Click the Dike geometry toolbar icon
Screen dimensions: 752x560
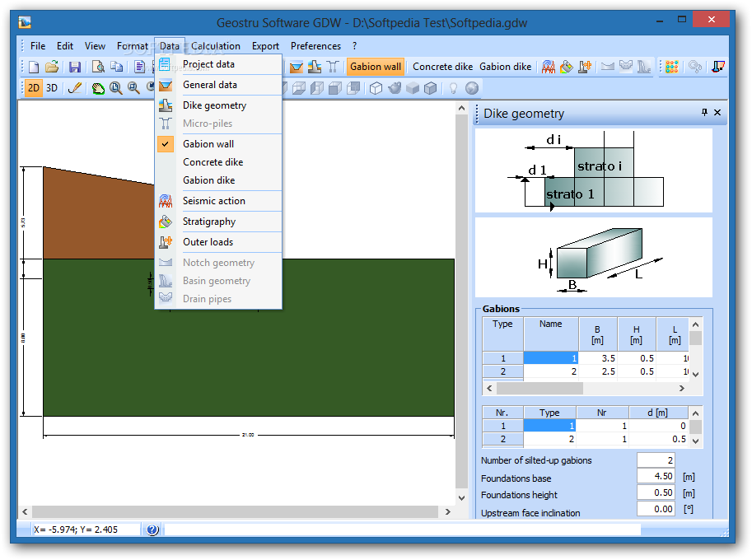[x=315, y=67]
